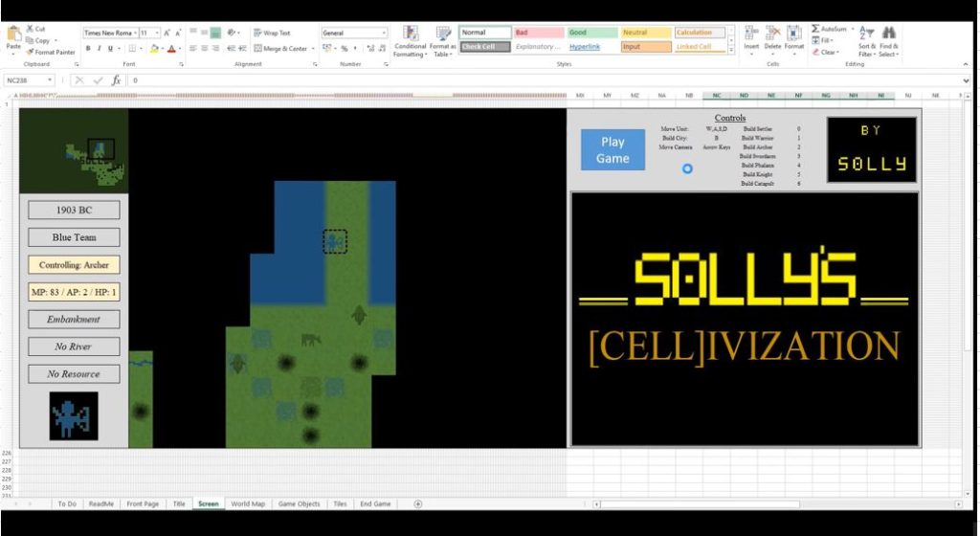Switch to the Game Objects sheet tab
The height and width of the screenshot is (536, 980).
pos(299,503)
